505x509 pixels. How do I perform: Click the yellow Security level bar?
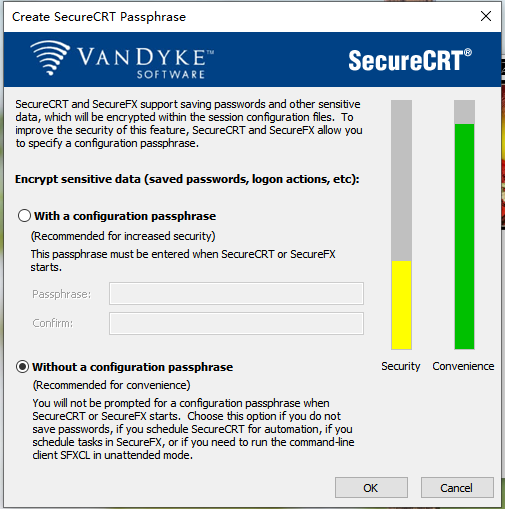[x=401, y=305]
